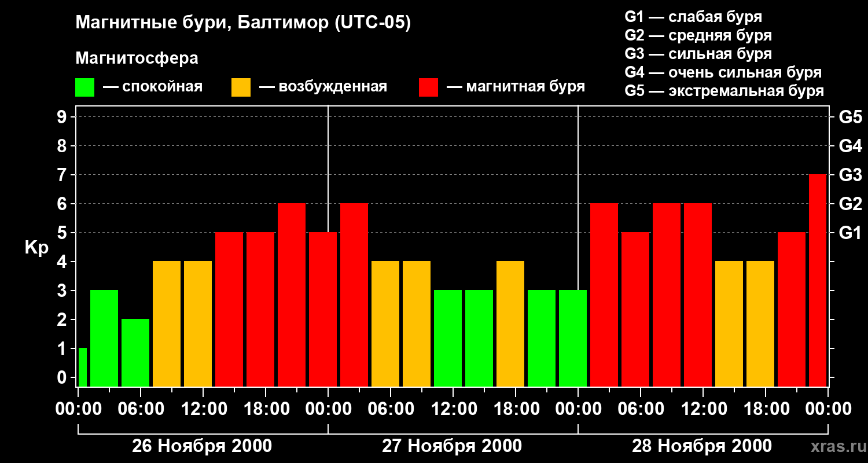Click the 'G4 — очень сильная буря' legend line
The height and width of the screenshot is (463, 868).
pos(723,72)
